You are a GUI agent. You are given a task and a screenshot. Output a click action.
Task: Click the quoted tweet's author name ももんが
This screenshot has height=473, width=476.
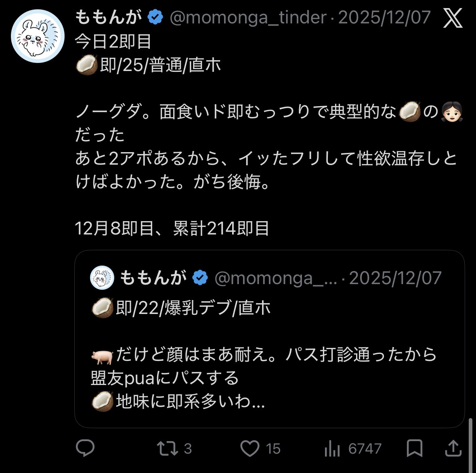tap(153, 278)
